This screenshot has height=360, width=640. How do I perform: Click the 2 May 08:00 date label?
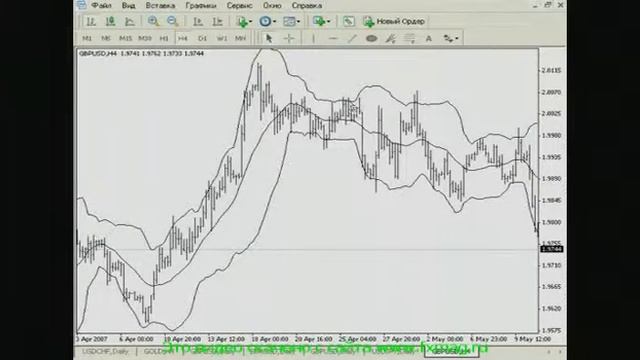click(x=445, y=339)
